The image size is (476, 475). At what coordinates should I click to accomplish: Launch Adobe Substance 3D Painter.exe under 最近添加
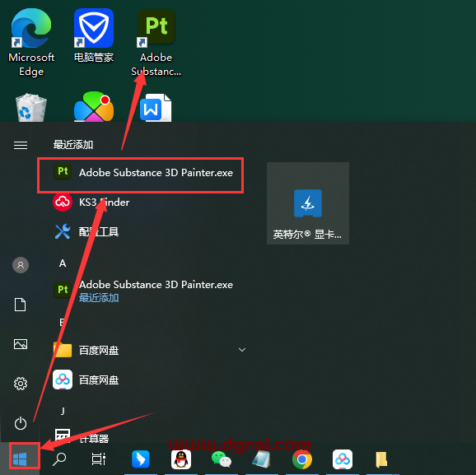(141, 173)
